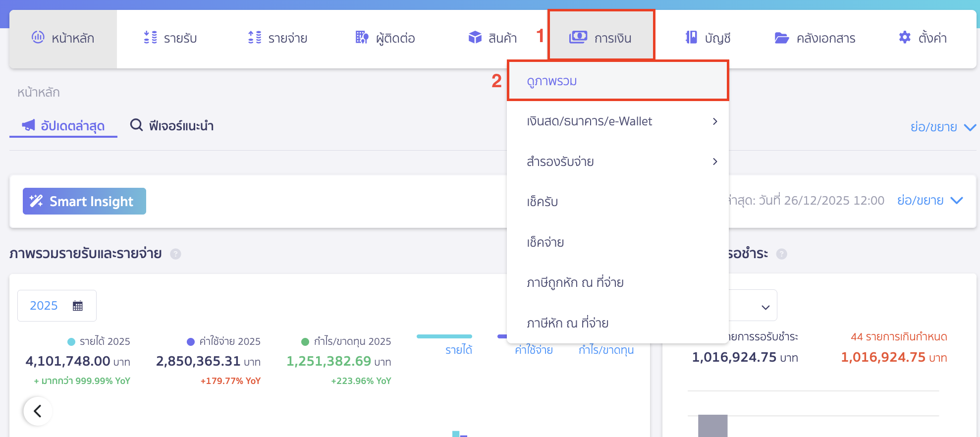Click the 2025 year input field
Image resolution: width=980 pixels, height=437 pixels.
click(x=44, y=306)
